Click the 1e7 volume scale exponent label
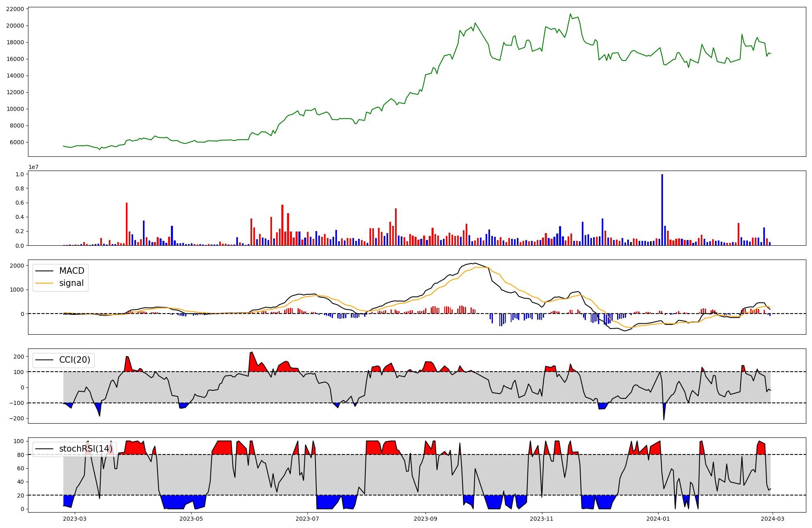The width and height of the screenshot is (812, 528). [x=33, y=167]
